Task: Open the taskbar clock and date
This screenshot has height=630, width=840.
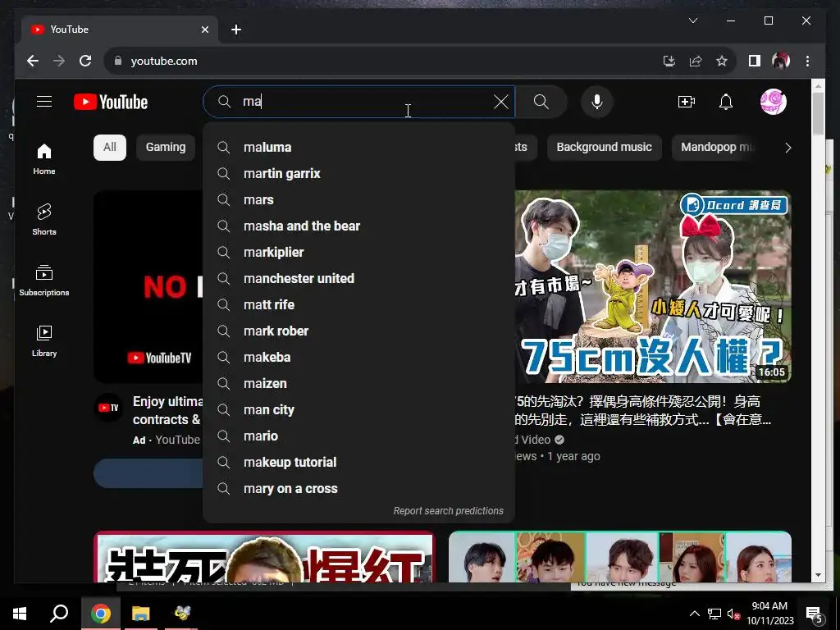Action: pos(769,614)
